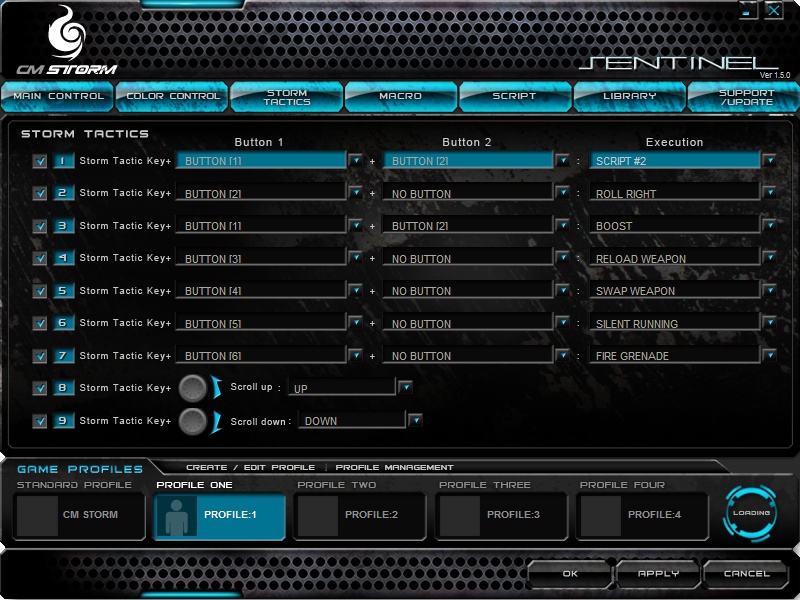Open row 5 BUTTON [4] dropdown arrow

pos(356,290)
